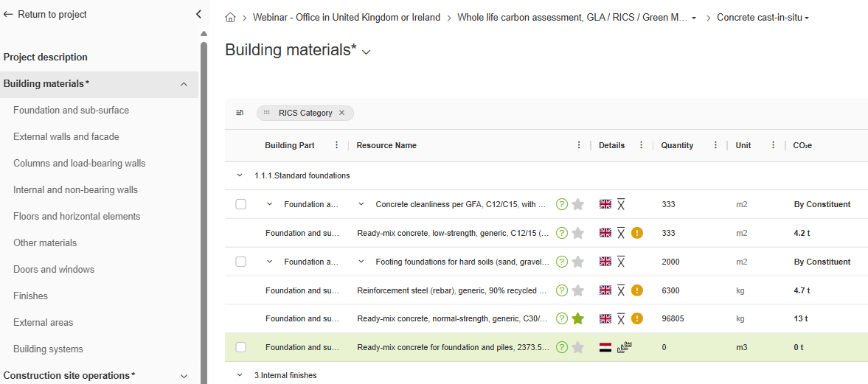Select checkbox on highlighted Ready-mix concrete row

tap(241, 347)
